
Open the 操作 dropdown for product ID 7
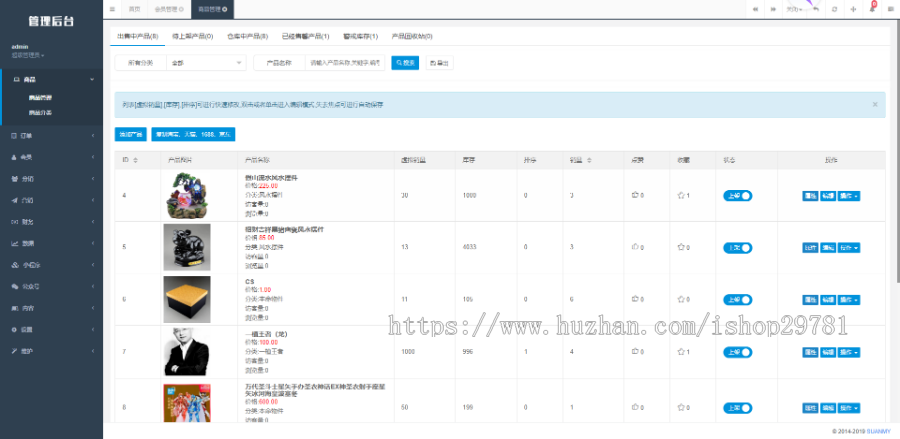[x=849, y=352]
